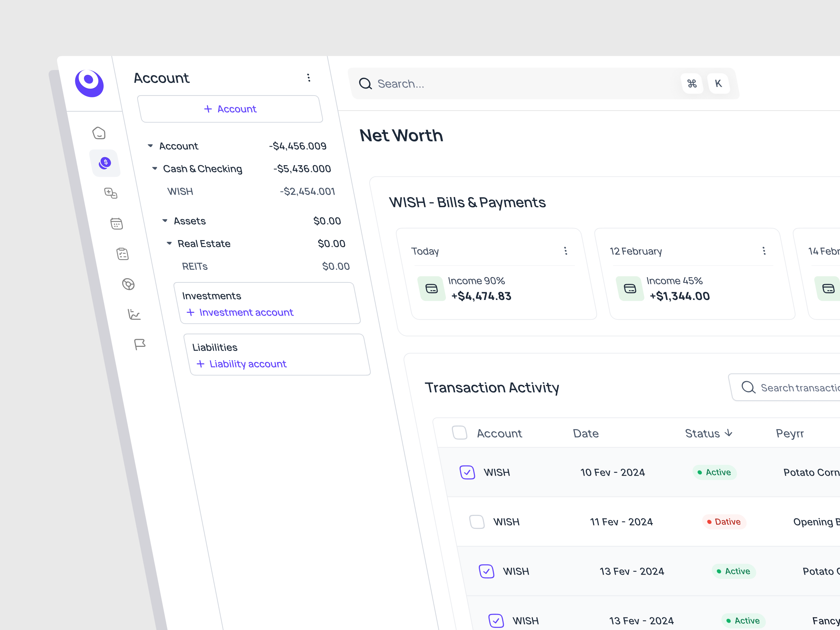Click the plus icon beside Investment account
The height and width of the screenshot is (630, 840).
coord(191,312)
